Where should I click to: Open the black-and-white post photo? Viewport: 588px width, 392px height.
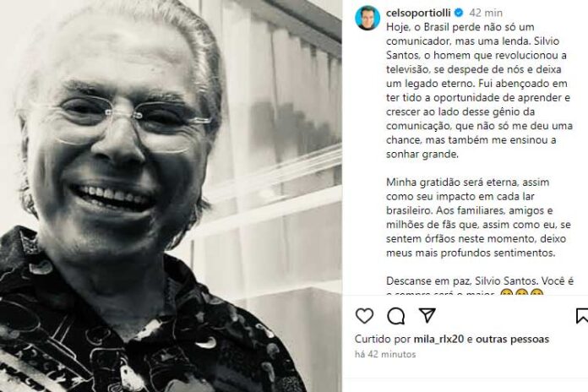pyautogui.click(x=171, y=196)
